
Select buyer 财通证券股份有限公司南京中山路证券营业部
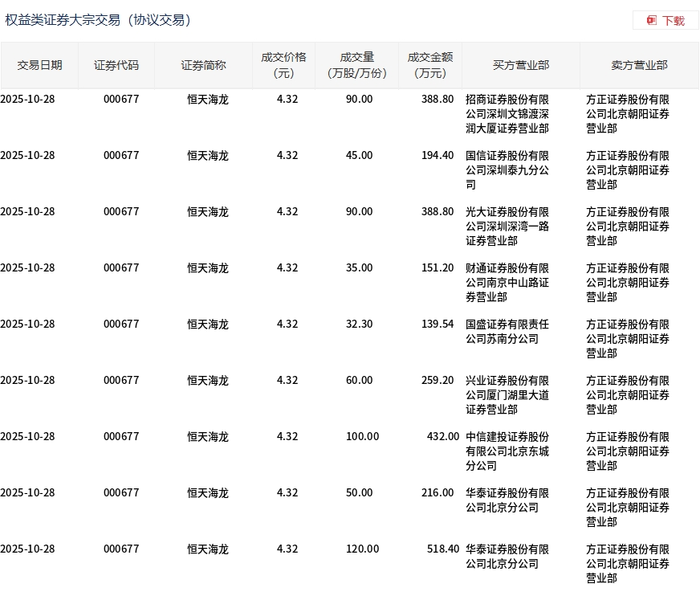507,283
